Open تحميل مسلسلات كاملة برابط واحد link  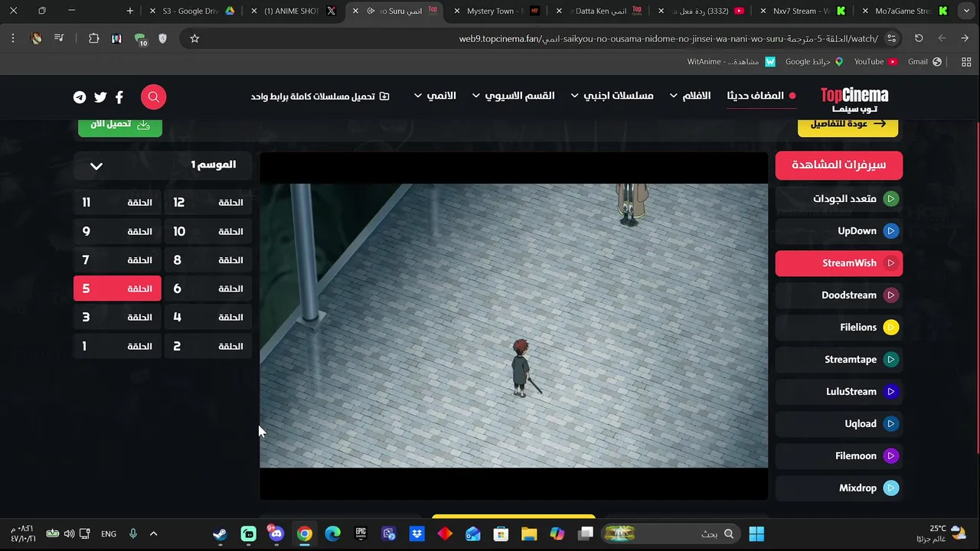click(x=320, y=96)
